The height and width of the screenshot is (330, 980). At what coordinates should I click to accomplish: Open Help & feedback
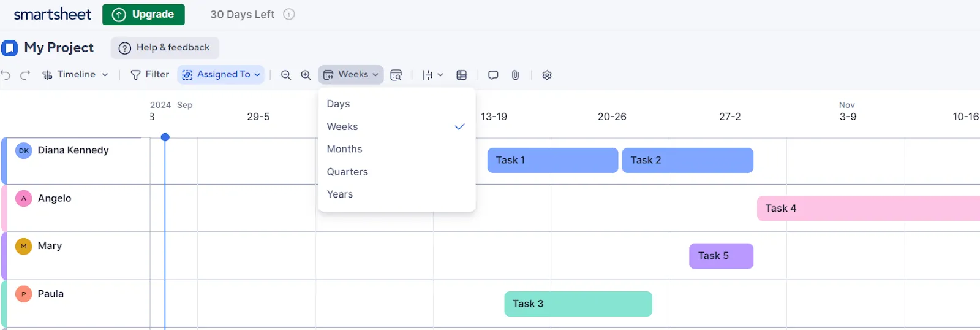(x=165, y=48)
